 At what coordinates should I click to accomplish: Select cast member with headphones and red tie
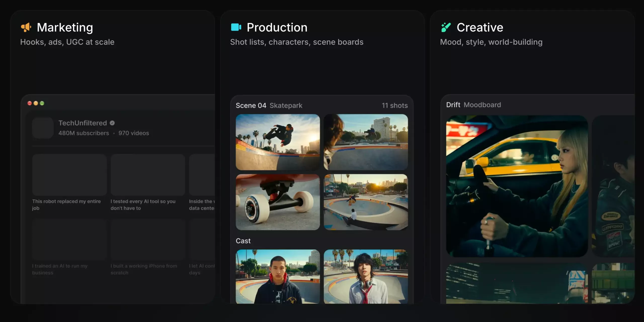click(x=366, y=276)
